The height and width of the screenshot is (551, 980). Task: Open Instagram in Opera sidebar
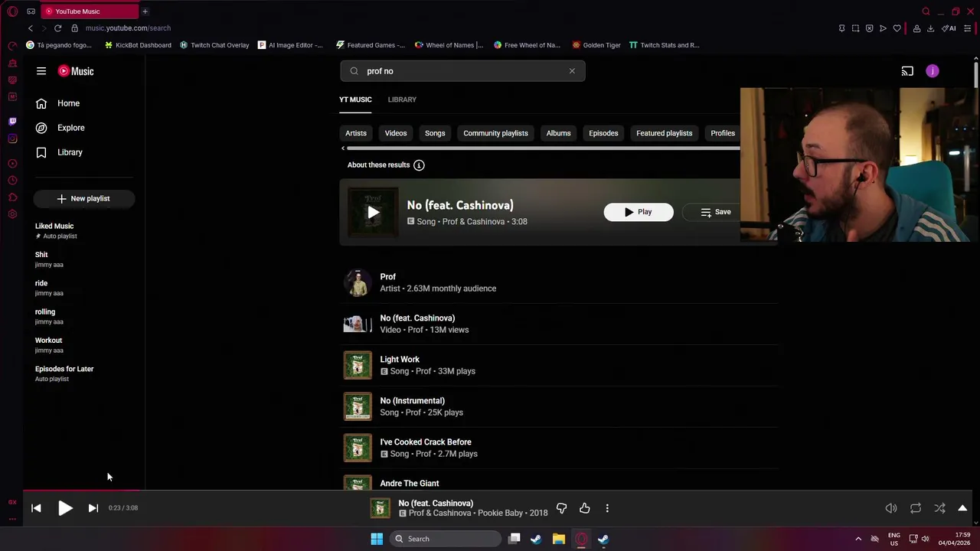(x=12, y=139)
